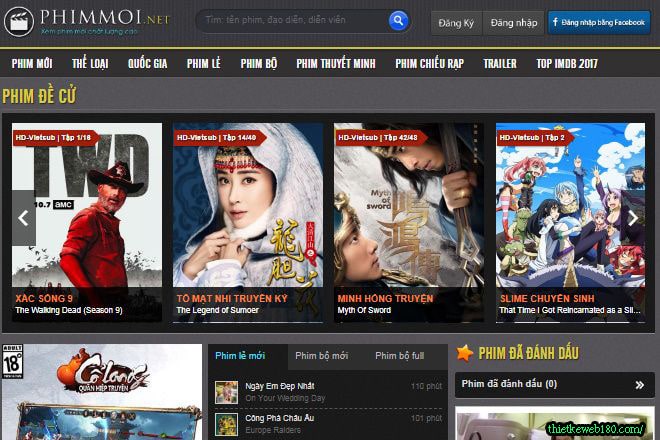This screenshot has height=440, width=660.
Task: Click HD-Vietsub Tập 42/48 ribbon
Action: [x=380, y=138]
